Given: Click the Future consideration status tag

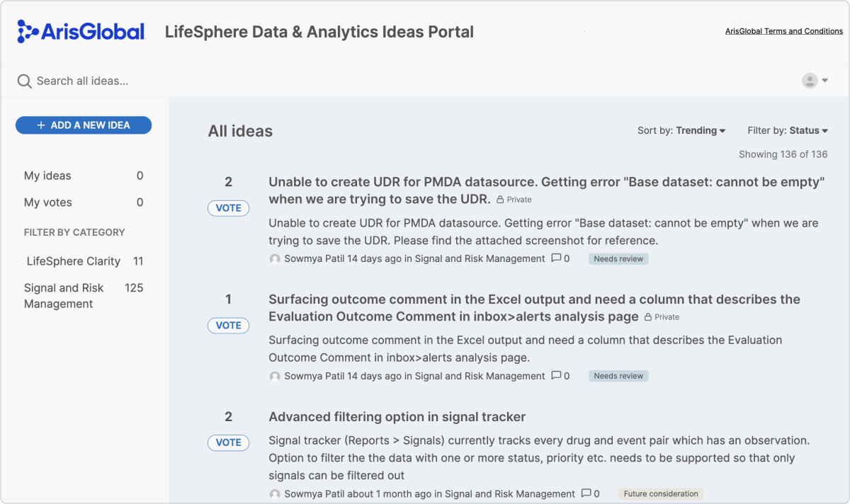Looking at the screenshot, I should click(x=661, y=494).
